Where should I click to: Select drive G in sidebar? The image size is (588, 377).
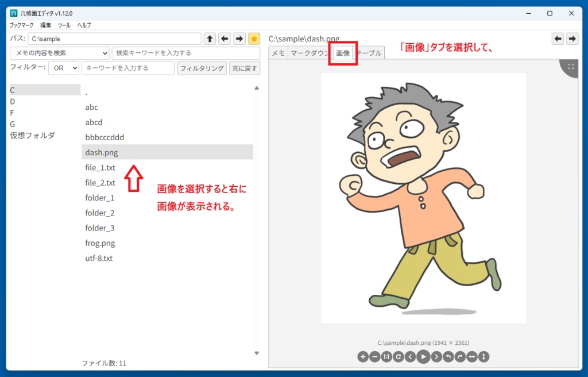click(x=45, y=124)
